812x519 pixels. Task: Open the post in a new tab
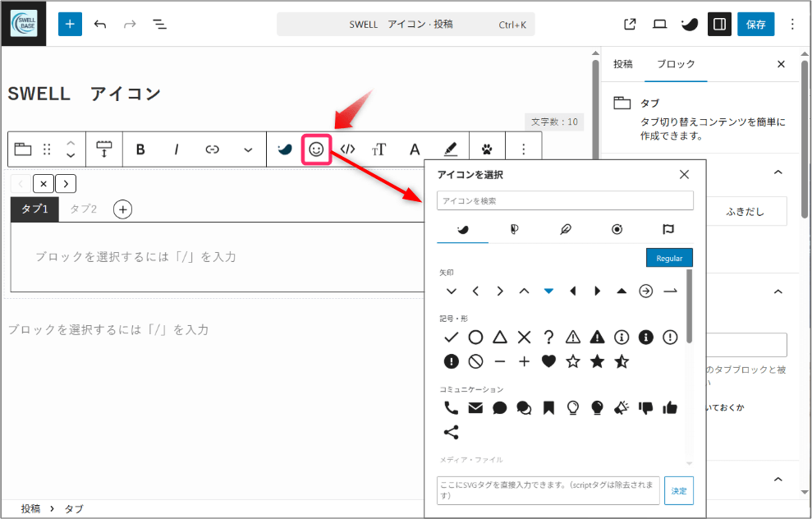coord(630,24)
